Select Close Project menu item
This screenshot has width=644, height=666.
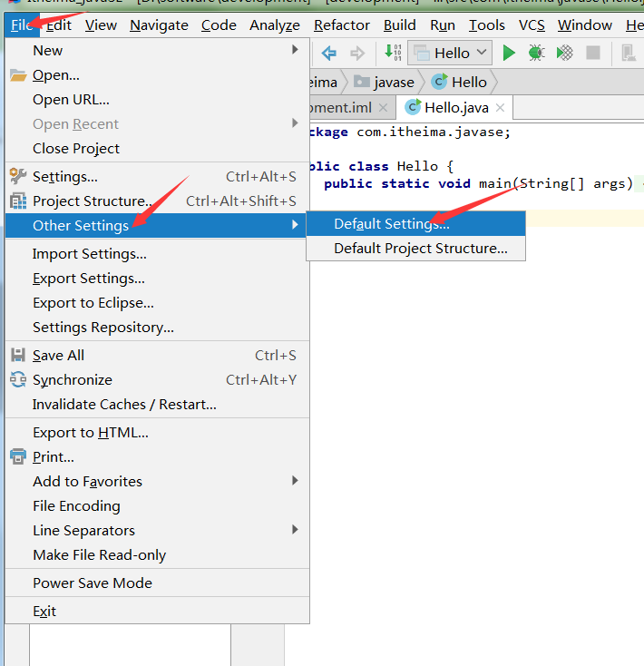[157, 148]
